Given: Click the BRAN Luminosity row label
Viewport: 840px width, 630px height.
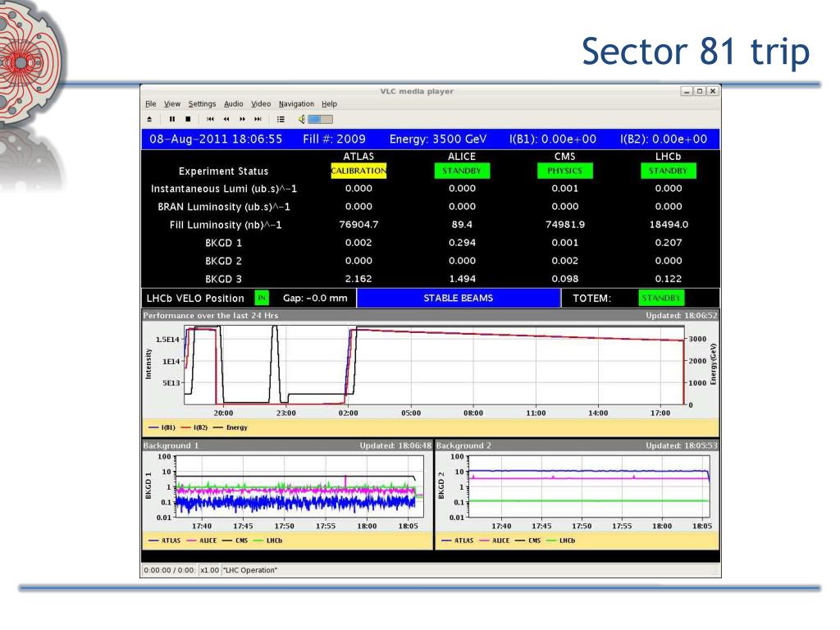Looking at the screenshot, I should (x=224, y=207).
